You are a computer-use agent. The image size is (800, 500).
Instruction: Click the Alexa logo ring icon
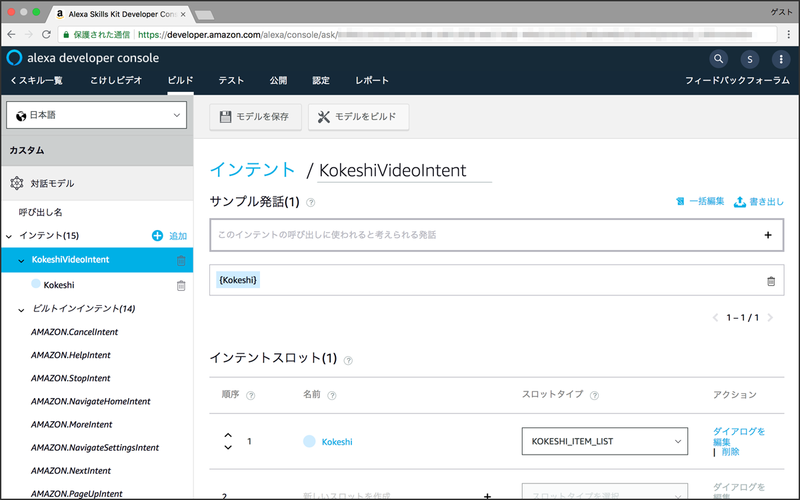(14, 58)
